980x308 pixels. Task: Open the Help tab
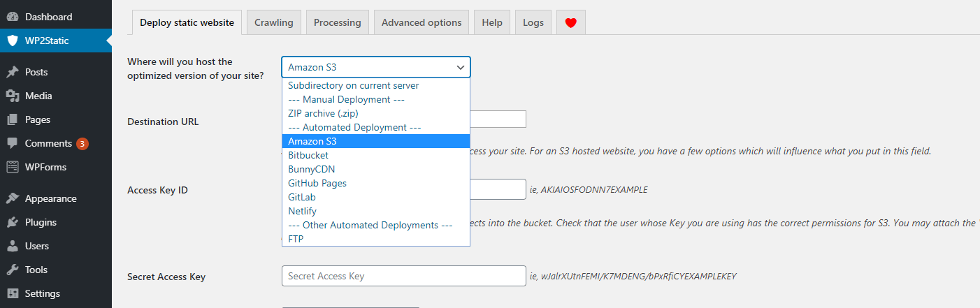point(492,22)
